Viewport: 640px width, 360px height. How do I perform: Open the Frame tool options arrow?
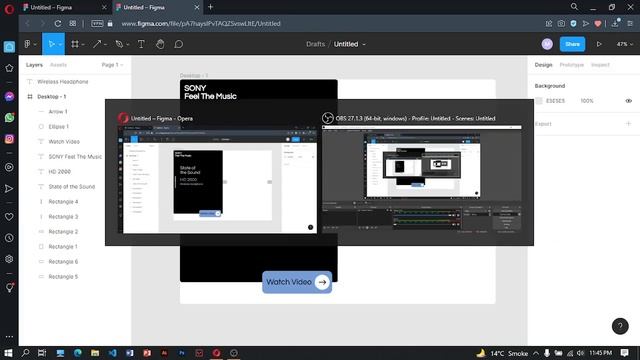tap(83, 44)
